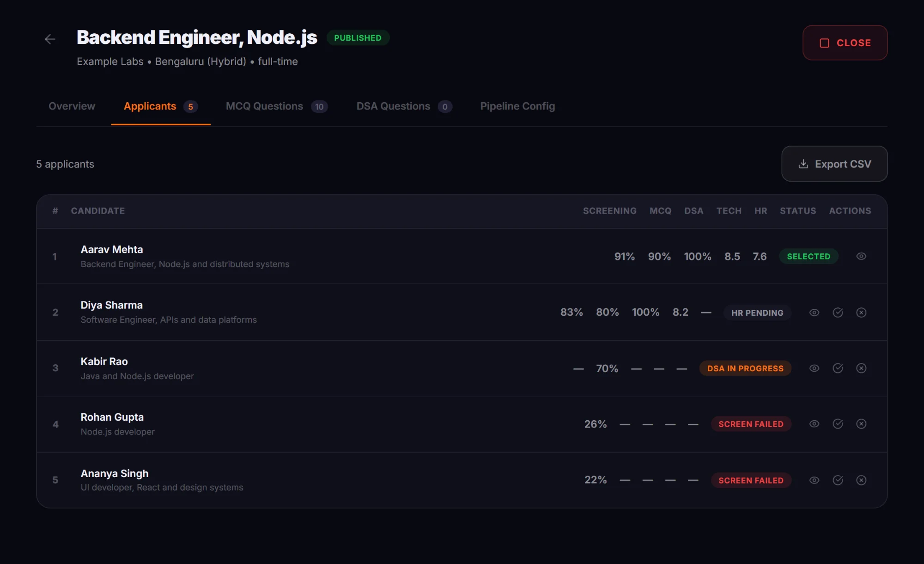Screen dimensions: 924x564
Task: View Aarav Mehta's details with eye icon
Action: (x=861, y=256)
